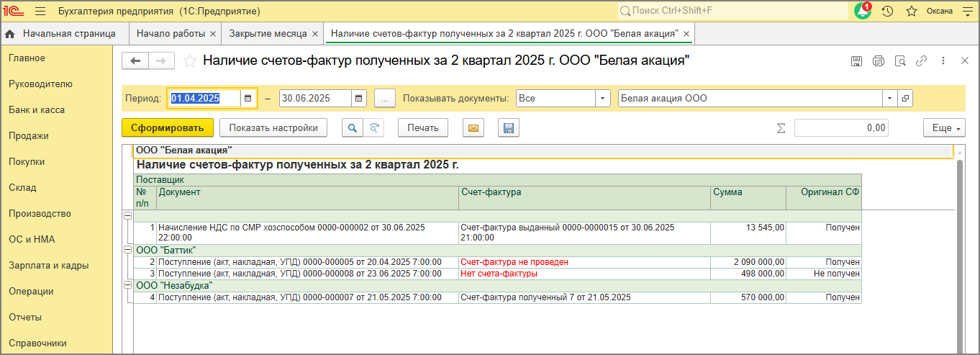
Task: Close the Наличие счетов-фактур tab
Action: click(x=686, y=34)
